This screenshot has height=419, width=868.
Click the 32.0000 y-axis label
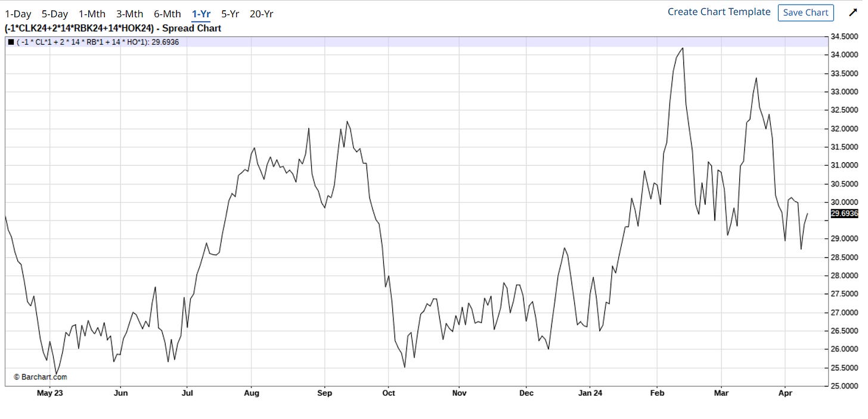click(x=844, y=129)
